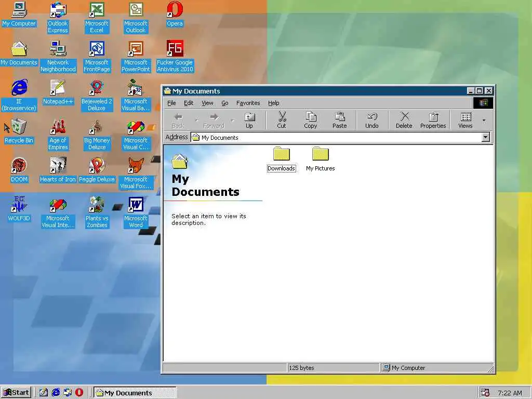Select the IE (Browservice) desktop icon
Image resolution: width=532 pixels, height=399 pixels.
(x=19, y=96)
